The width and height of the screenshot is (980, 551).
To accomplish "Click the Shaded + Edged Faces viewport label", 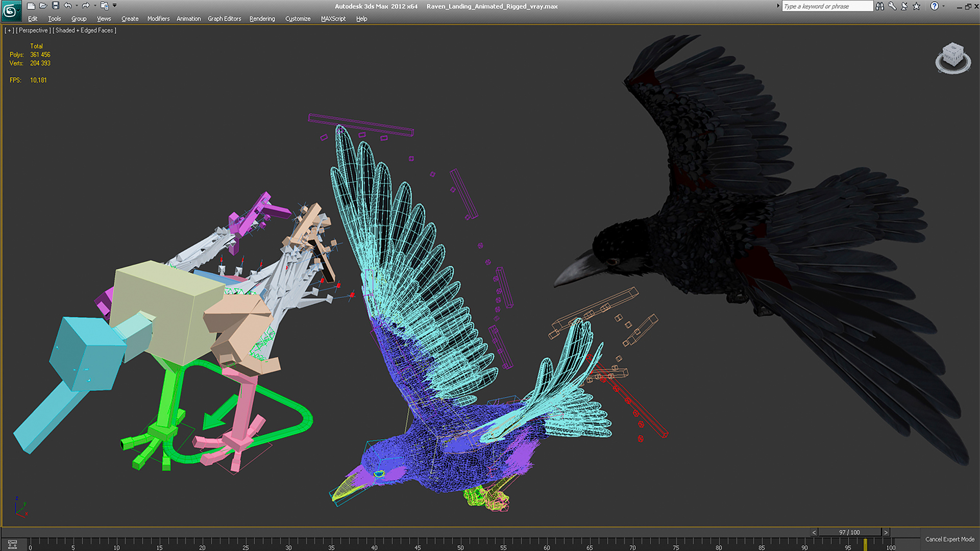I will [x=85, y=31].
